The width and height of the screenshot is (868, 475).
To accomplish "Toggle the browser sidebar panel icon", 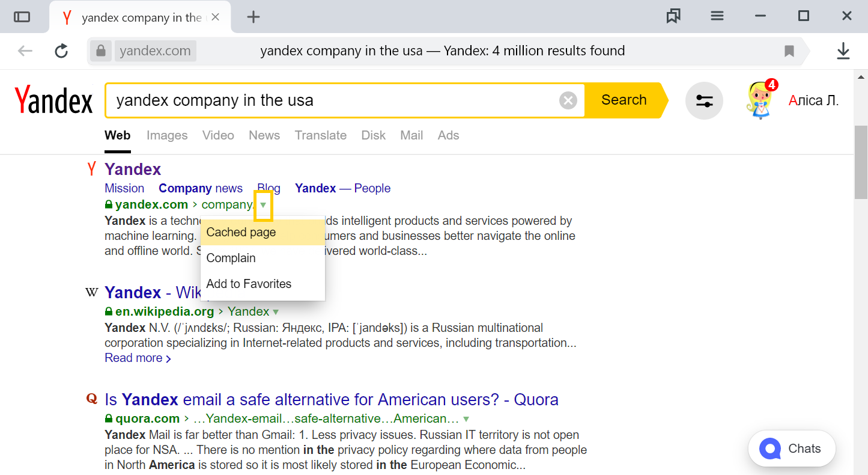I will pyautogui.click(x=22, y=17).
